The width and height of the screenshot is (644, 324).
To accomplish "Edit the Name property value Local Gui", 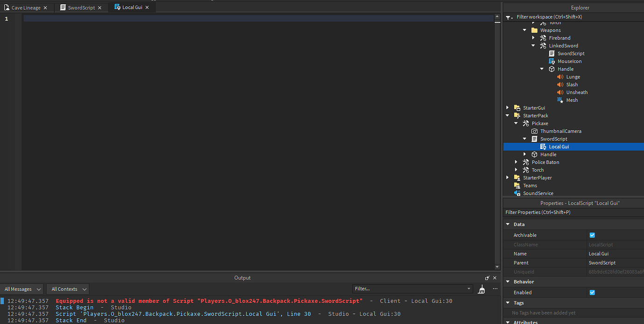I will click(615, 254).
